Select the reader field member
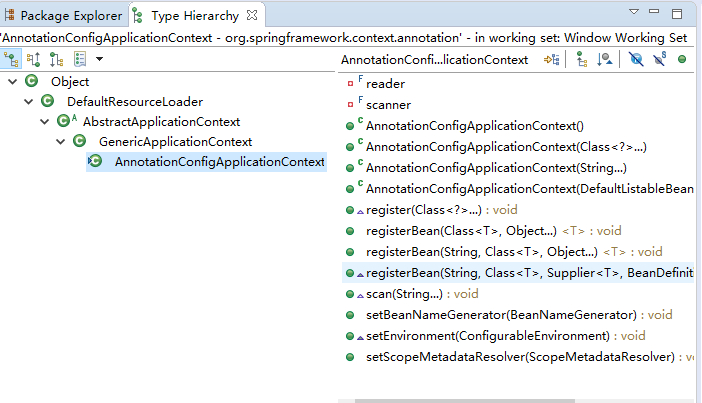This screenshot has height=403, width=702. tap(385, 84)
